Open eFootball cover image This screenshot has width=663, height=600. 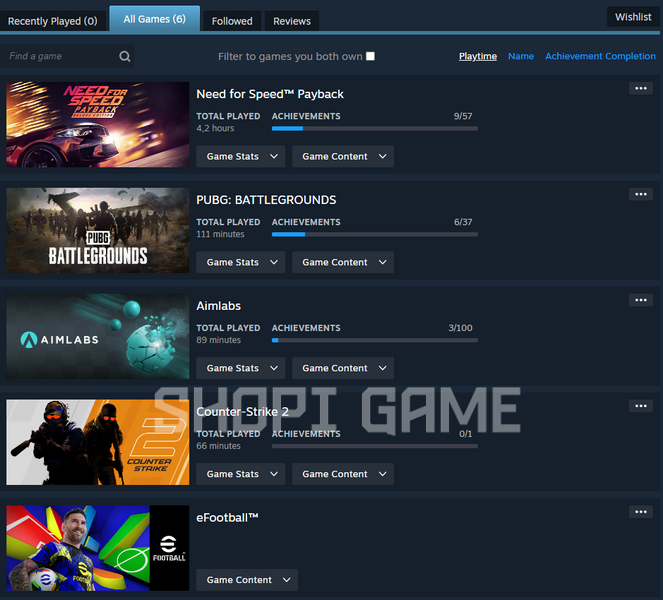pos(98,548)
